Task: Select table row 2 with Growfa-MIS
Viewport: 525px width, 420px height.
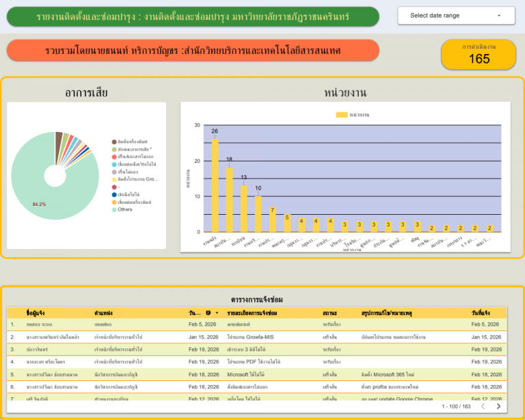Action: click(257, 337)
